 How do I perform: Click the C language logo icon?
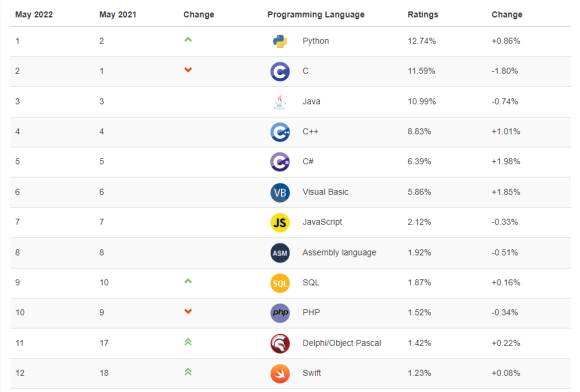pyautogui.click(x=280, y=71)
